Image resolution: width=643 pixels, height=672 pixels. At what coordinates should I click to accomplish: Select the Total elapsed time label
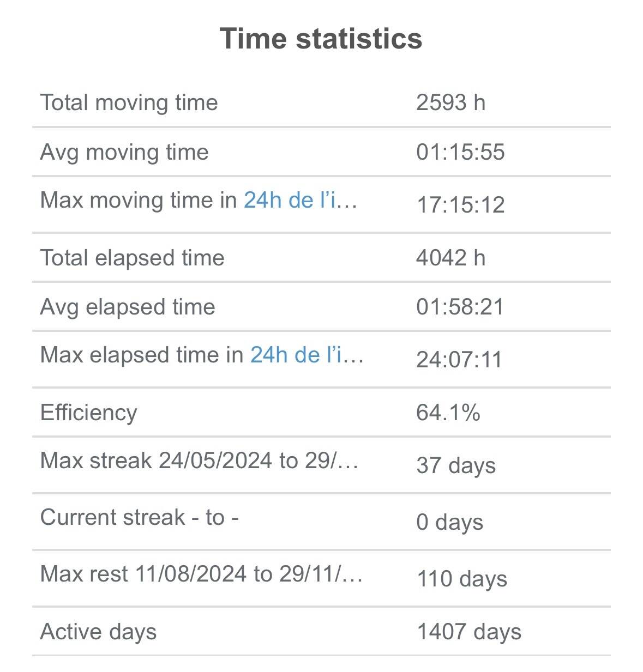(x=133, y=258)
